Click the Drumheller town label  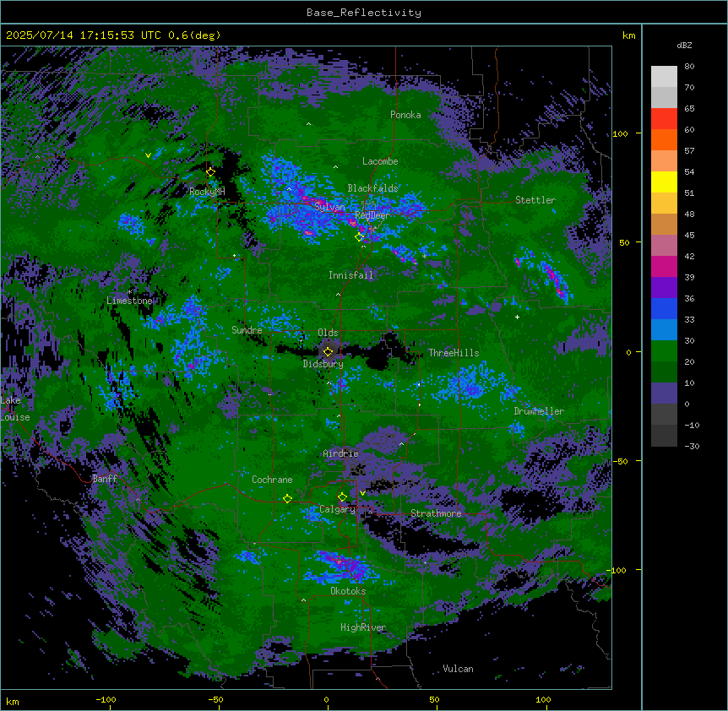click(539, 411)
